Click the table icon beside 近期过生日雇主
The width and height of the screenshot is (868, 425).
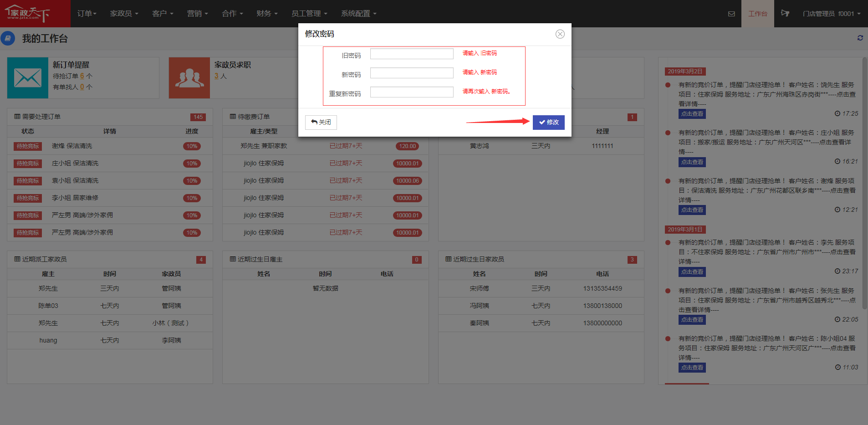[233, 259]
